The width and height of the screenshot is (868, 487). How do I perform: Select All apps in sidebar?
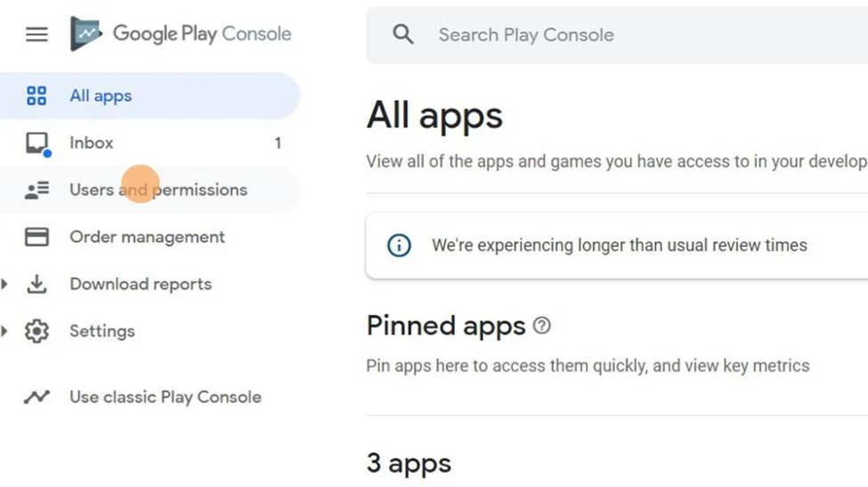click(150, 96)
